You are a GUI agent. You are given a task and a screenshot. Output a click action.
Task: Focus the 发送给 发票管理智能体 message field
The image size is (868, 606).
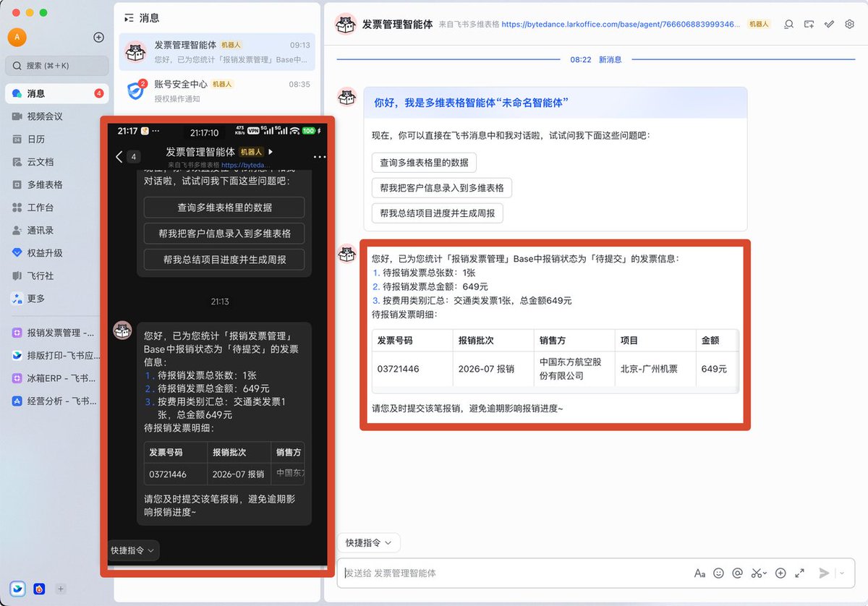tap(514, 573)
